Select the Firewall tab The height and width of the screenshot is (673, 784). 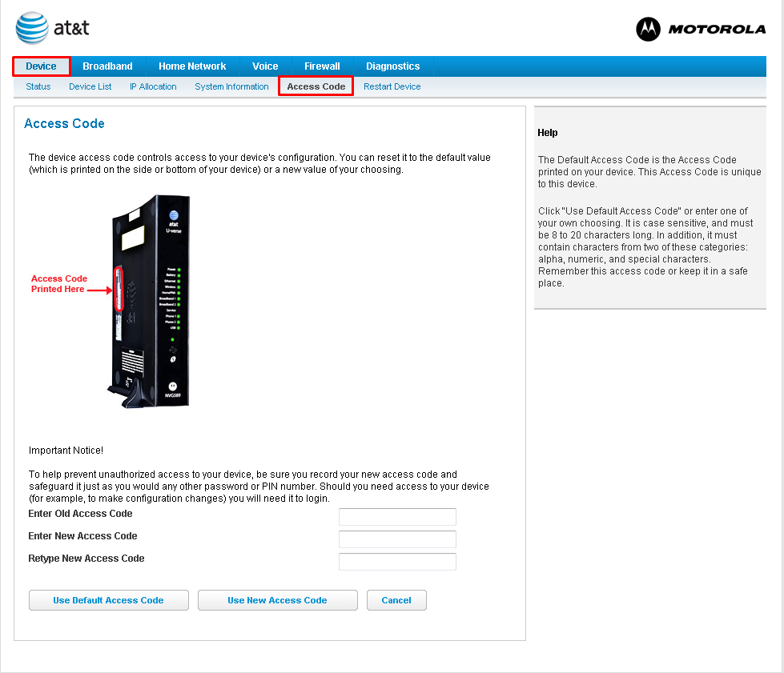coord(322,66)
